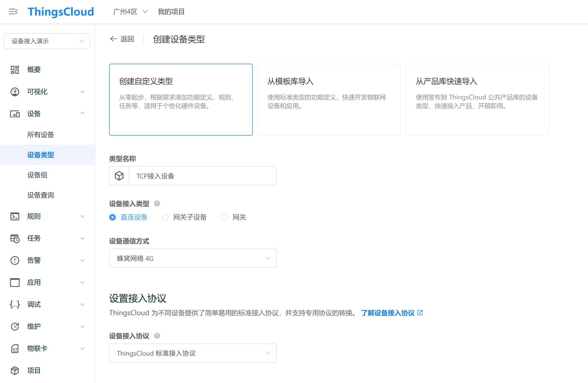Click the 概要 dashboard icon

(15, 69)
